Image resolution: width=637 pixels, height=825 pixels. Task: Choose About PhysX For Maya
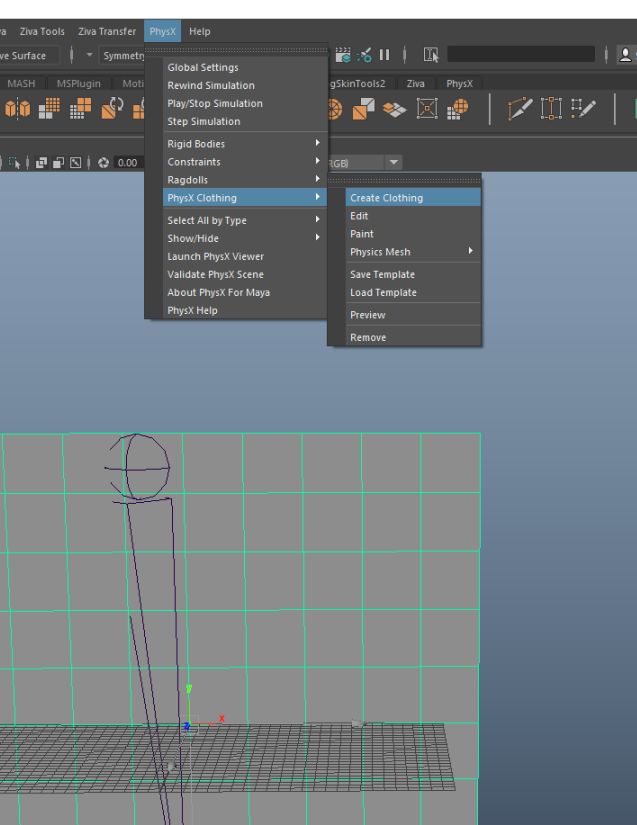tap(245, 292)
